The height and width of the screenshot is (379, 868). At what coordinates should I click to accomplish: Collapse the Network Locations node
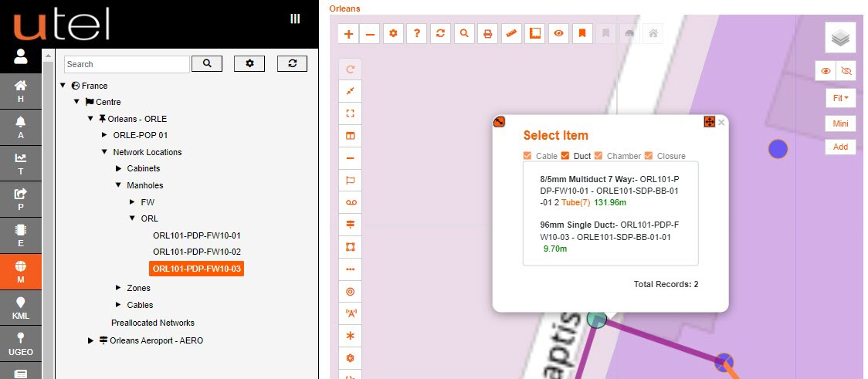click(x=104, y=152)
